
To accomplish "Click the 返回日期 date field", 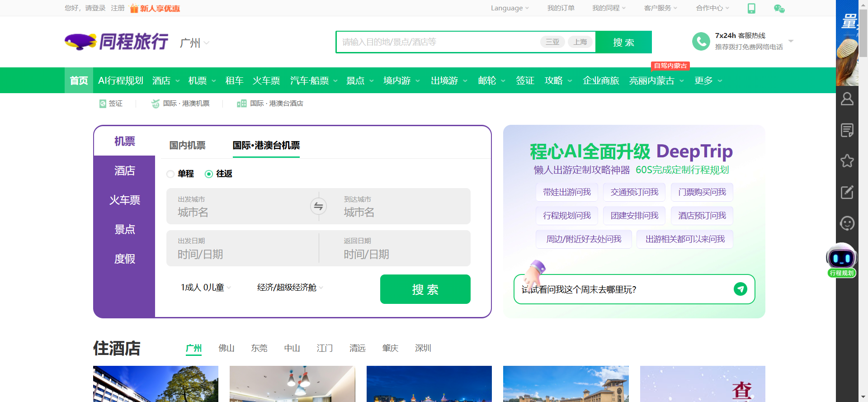I will click(395, 248).
